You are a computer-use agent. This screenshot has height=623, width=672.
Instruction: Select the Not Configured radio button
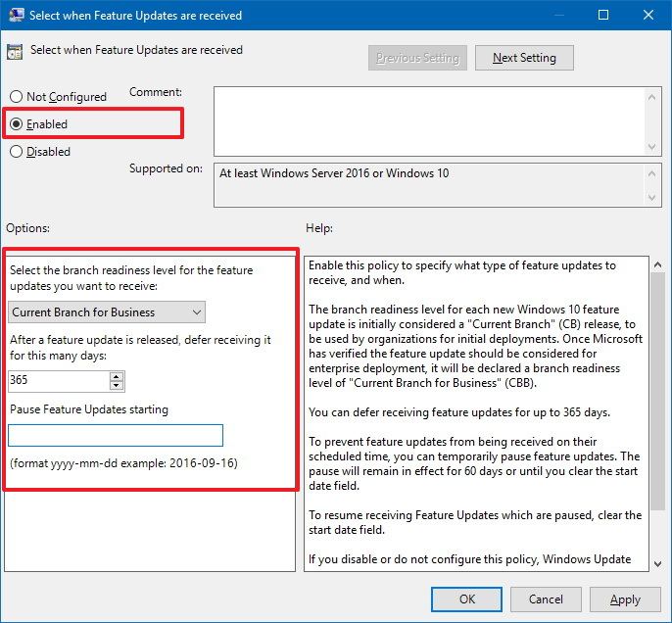[16, 97]
